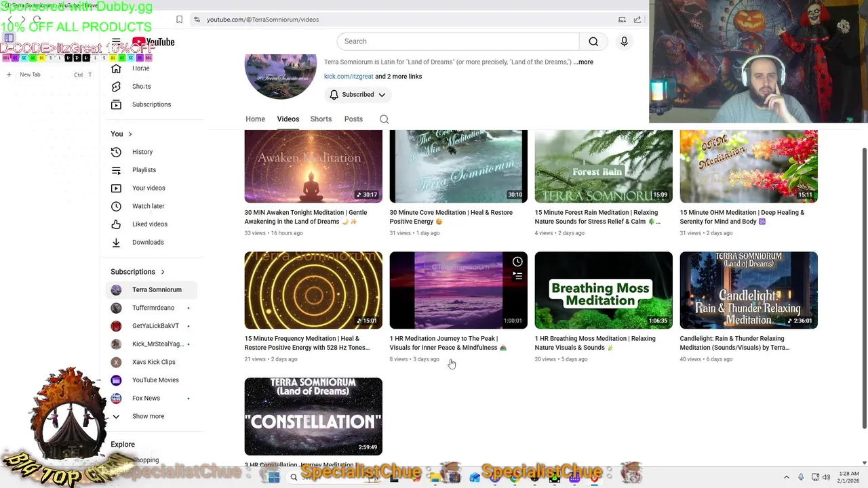The height and width of the screenshot is (488, 868).
Task: Open Playlists in the sidebar
Action: (144, 170)
